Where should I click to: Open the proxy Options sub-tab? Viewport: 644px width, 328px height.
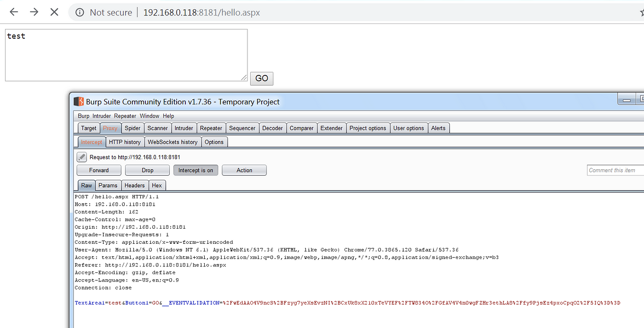click(214, 142)
